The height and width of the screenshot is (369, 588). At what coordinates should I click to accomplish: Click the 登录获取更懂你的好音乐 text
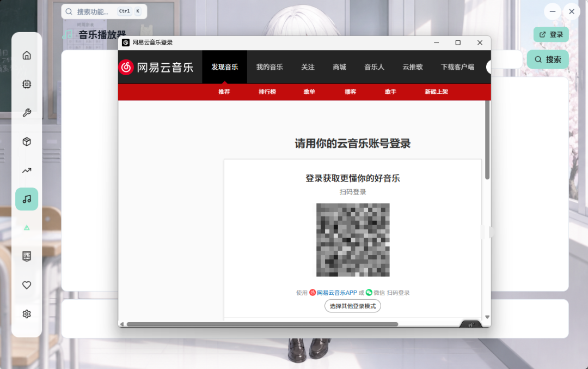(352, 178)
